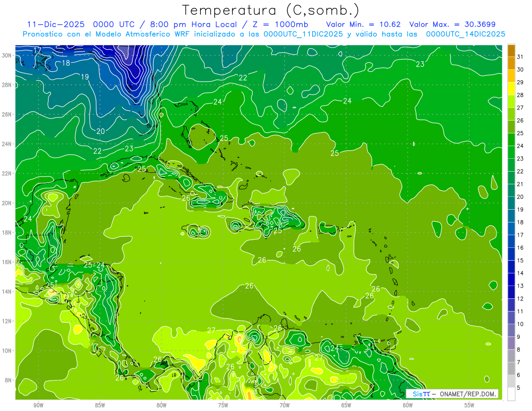Screen dimensions: 532x411
Task: Click the '90W' longitude axis label
Action: pos(39,405)
